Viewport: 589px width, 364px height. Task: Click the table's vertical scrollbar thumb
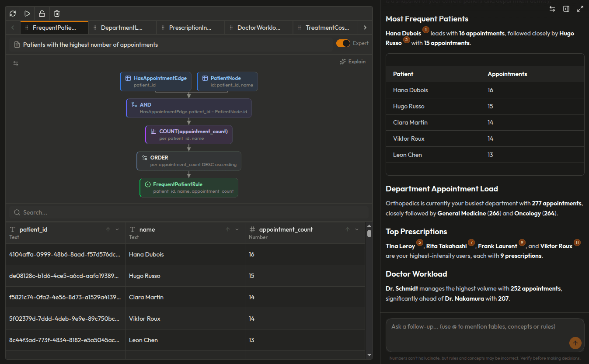[369, 234]
